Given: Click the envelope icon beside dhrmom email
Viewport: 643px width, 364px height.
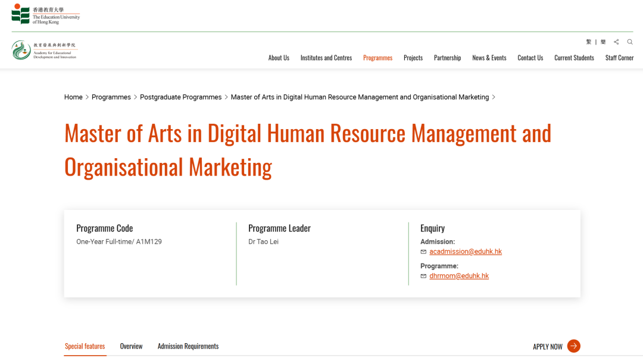Looking at the screenshot, I should (423, 277).
